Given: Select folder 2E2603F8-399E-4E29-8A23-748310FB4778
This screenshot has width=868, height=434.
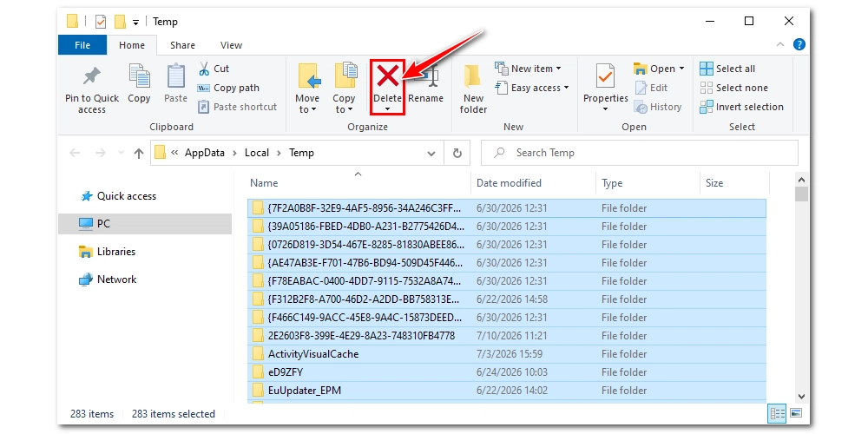Looking at the screenshot, I should click(x=507, y=336).
